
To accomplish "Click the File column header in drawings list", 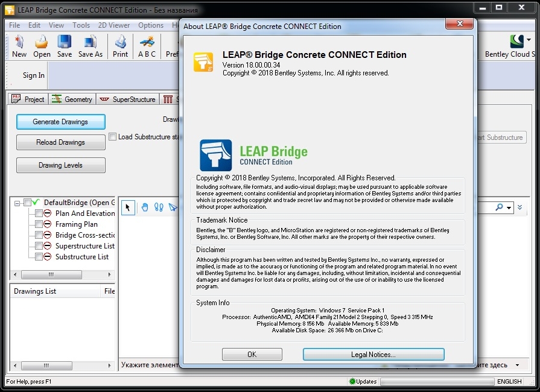I will 108,291.
